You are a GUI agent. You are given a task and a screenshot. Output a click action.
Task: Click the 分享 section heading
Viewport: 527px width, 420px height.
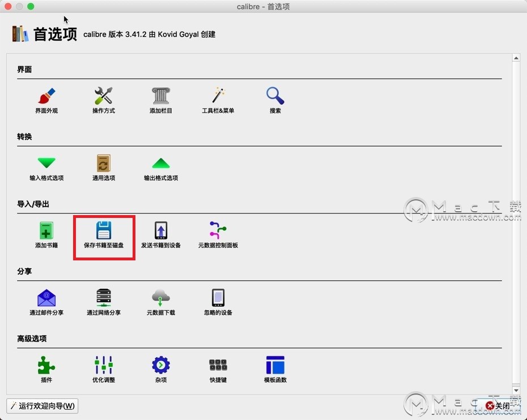coord(24,271)
